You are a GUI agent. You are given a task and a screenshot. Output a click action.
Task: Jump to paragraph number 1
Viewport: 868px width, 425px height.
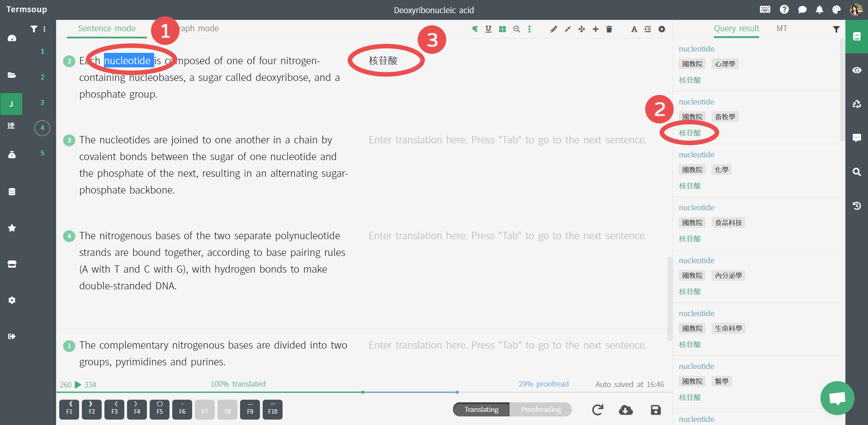(x=42, y=52)
